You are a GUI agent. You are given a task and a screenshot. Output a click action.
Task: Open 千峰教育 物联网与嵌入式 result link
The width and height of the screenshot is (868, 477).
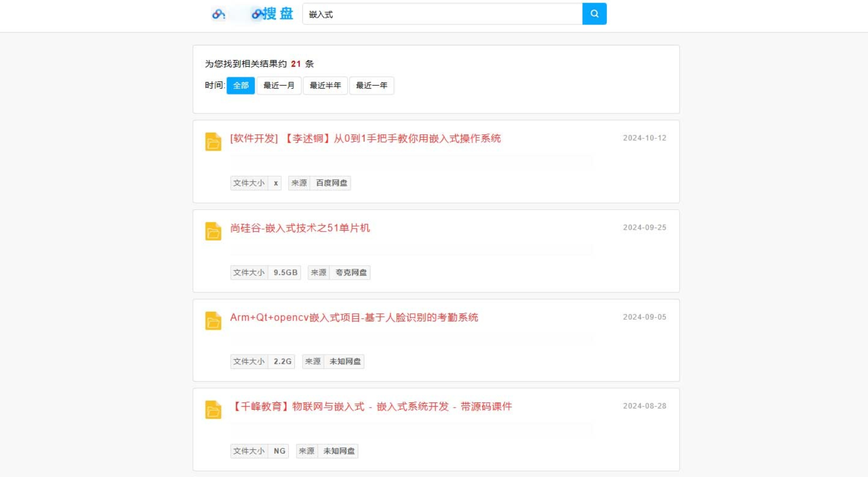point(371,407)
